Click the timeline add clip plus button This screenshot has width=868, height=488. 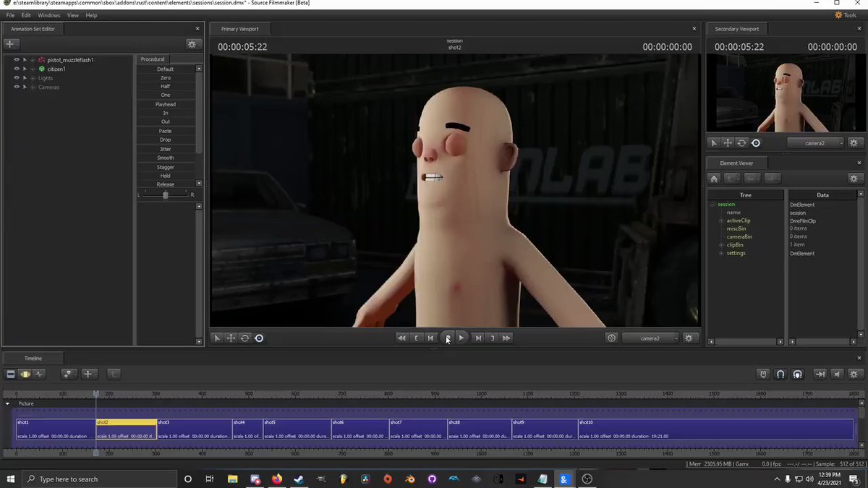coord(89,374)
